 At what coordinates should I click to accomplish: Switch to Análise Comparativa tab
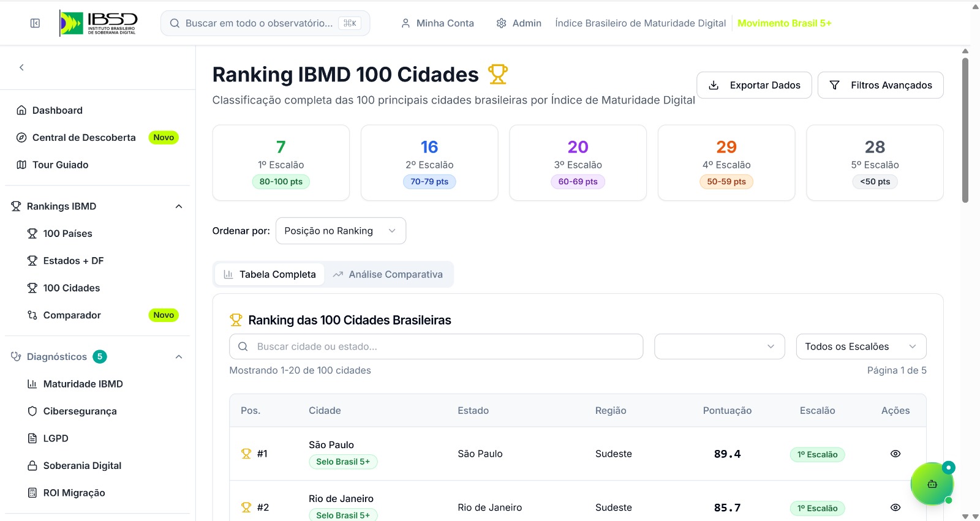point(388,274)
